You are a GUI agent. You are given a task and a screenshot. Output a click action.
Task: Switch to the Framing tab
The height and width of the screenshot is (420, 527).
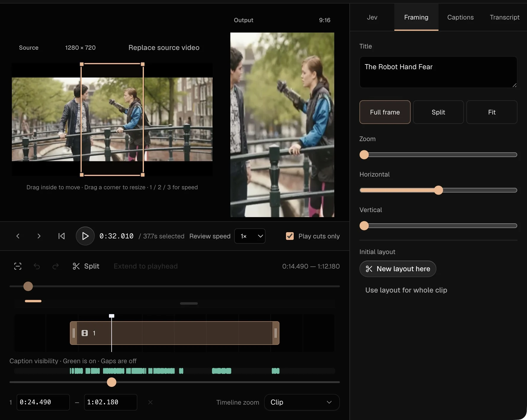[416, 17]
